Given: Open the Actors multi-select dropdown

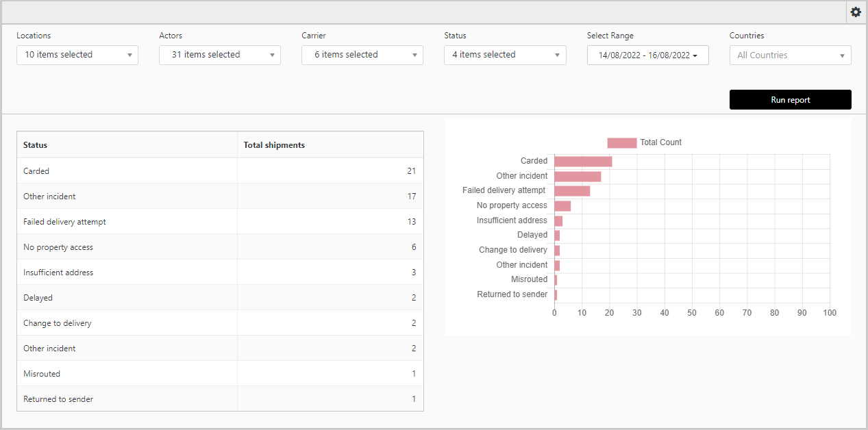Looking at the screenshot, I should coord(220,55).
